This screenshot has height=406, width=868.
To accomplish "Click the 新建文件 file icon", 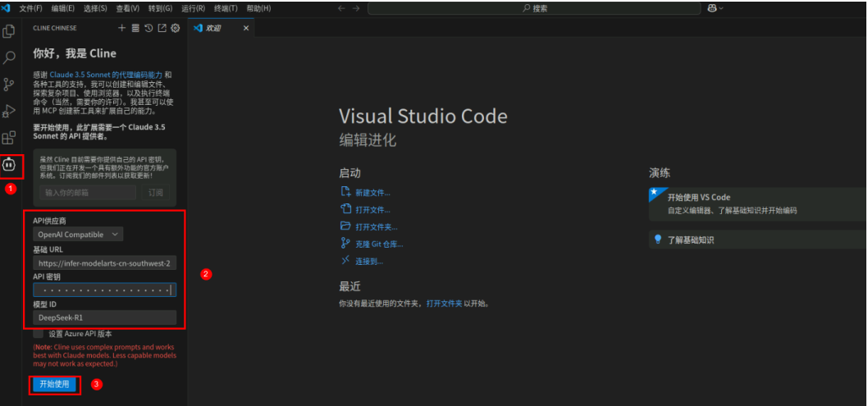I will [x=346, y=192].
